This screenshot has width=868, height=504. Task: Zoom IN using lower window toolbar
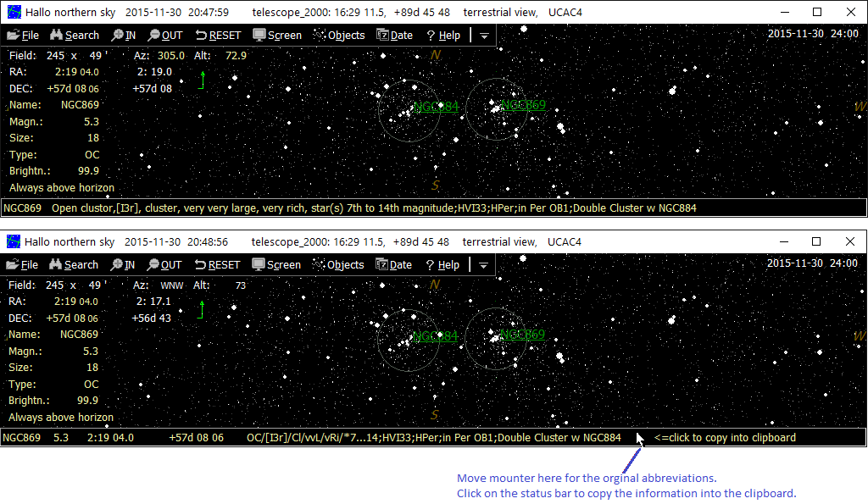coord(123,264)
